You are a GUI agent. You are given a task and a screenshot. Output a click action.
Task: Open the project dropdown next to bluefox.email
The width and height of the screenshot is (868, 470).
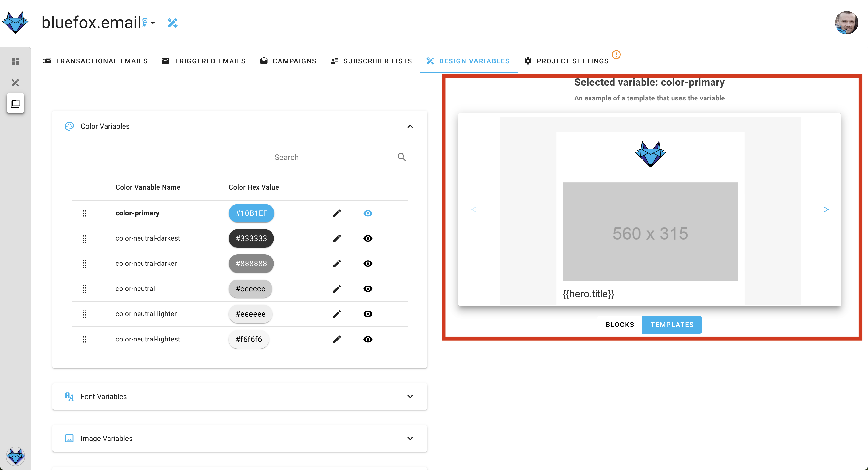[x=153, y=23]
